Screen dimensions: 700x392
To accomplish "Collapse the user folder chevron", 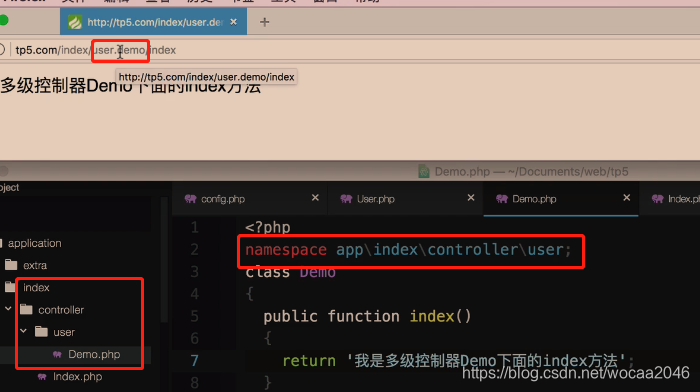I will tap(23, 331).
